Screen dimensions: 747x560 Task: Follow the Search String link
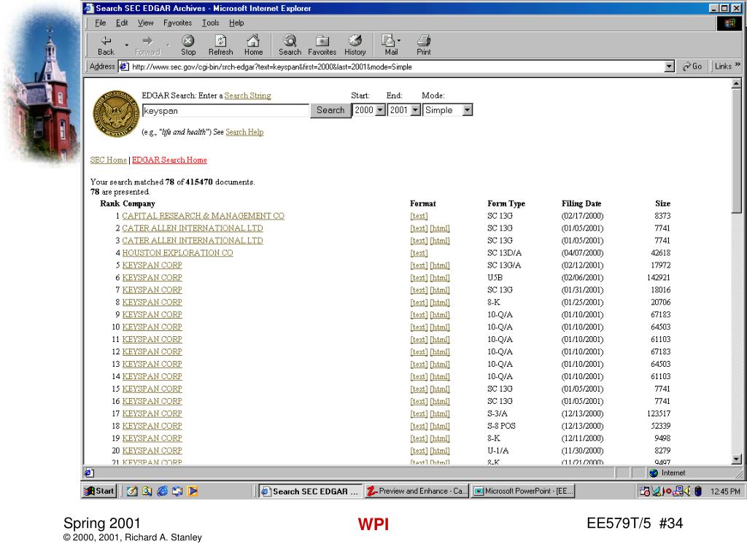tap(248, 96)
